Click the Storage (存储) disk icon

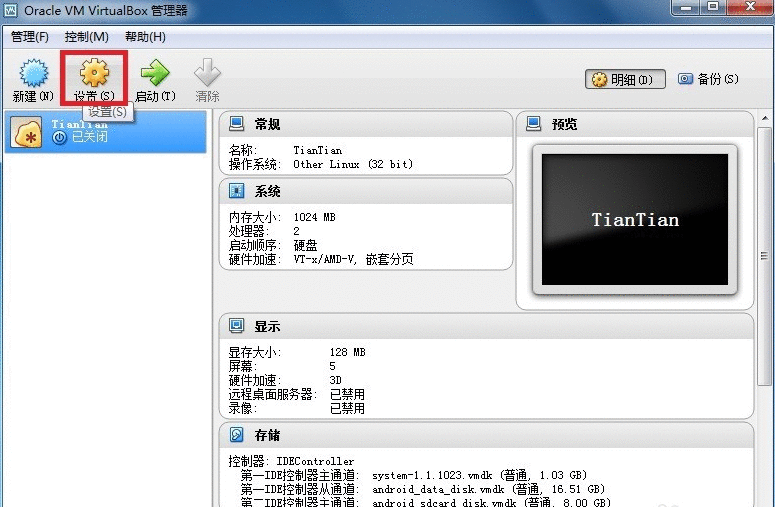click(x=237, y=435)
